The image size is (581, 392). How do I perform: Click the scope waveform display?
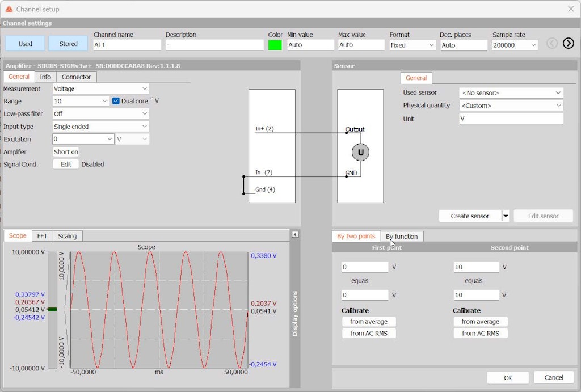(159, 310)
